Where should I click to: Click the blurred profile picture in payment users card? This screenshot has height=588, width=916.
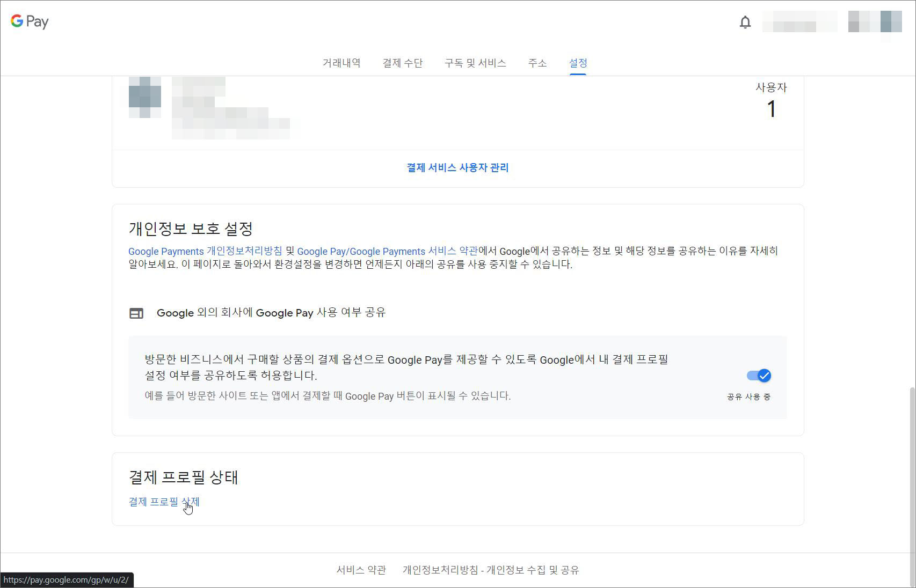point(145,97)
